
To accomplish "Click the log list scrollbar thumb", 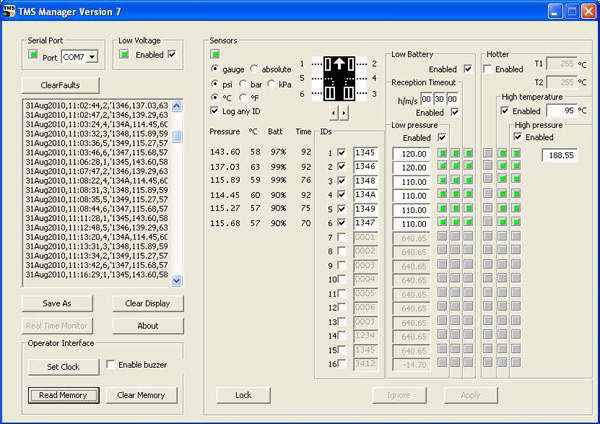I will coord(177,137).
